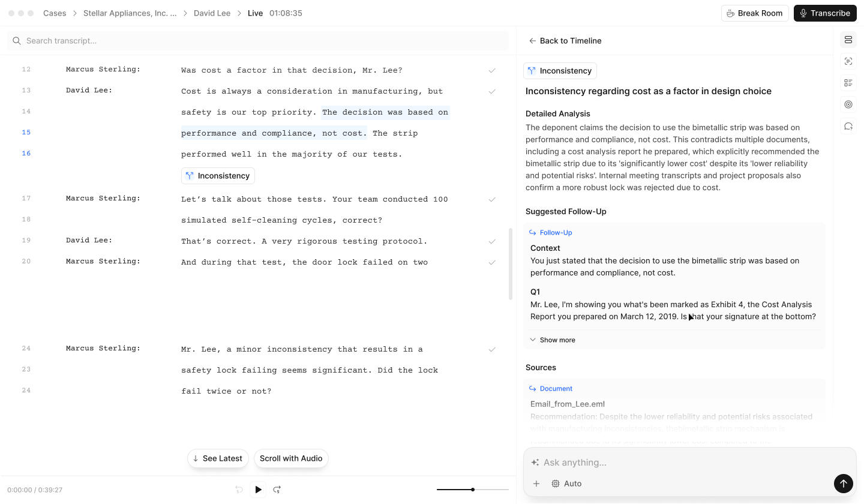Open the question chat icon in right sidebar
Screen dimensions: 864x504
coord(848,126)
